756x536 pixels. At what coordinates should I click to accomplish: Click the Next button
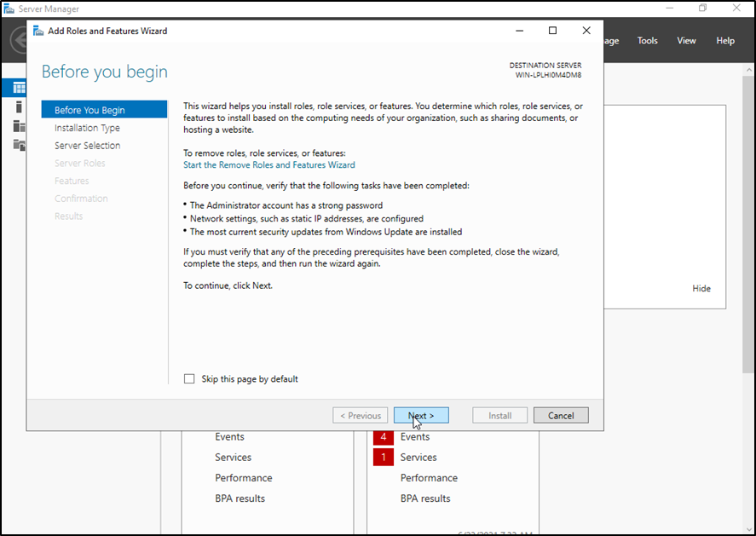tap(421, 416)
